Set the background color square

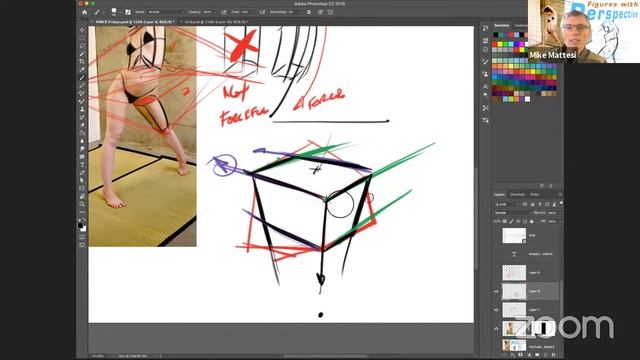click(x=84, y=229)
